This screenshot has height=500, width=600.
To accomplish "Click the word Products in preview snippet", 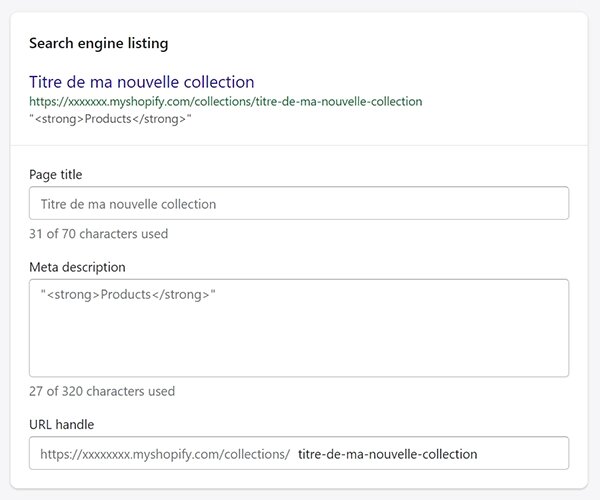I will tap(108, 119).
